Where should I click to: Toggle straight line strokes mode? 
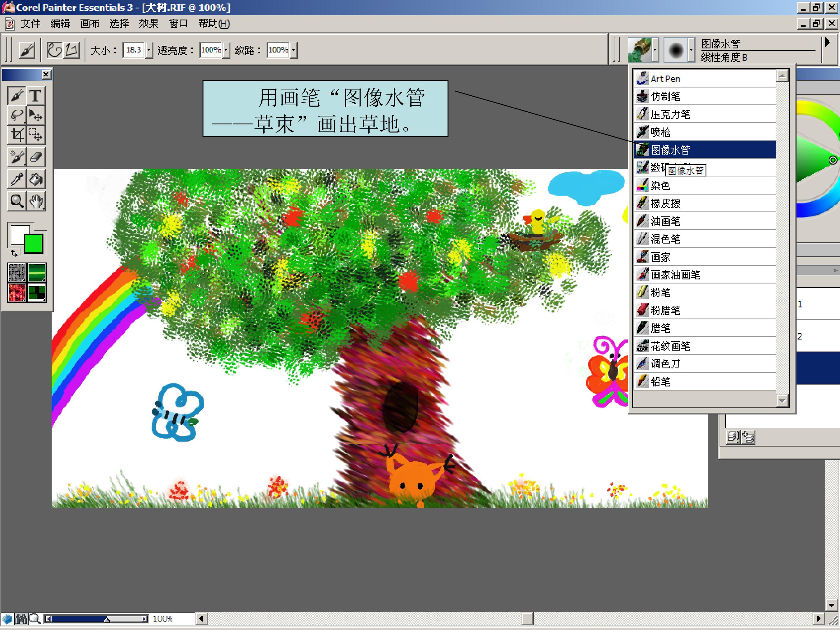(x=71, y=50)
